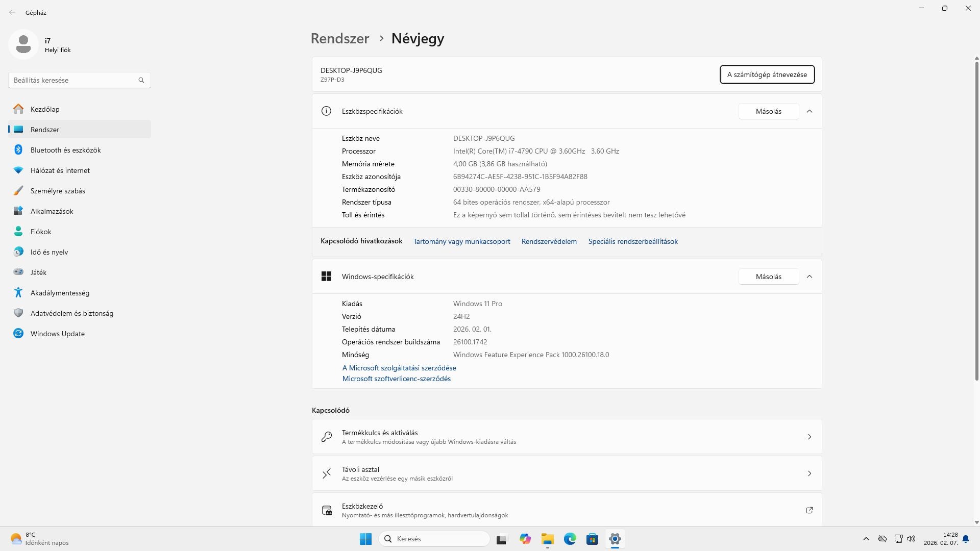
Task: Click the back arrow next to Gépház
Action: 12,12
